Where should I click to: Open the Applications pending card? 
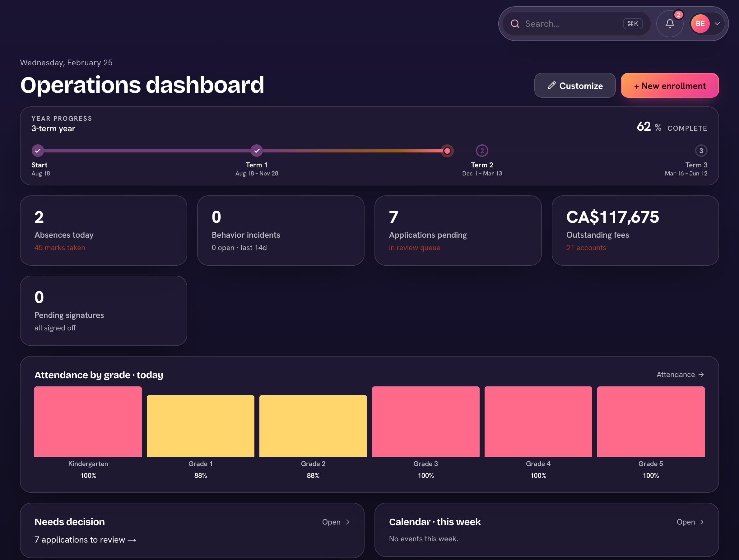tap(458, 231)
